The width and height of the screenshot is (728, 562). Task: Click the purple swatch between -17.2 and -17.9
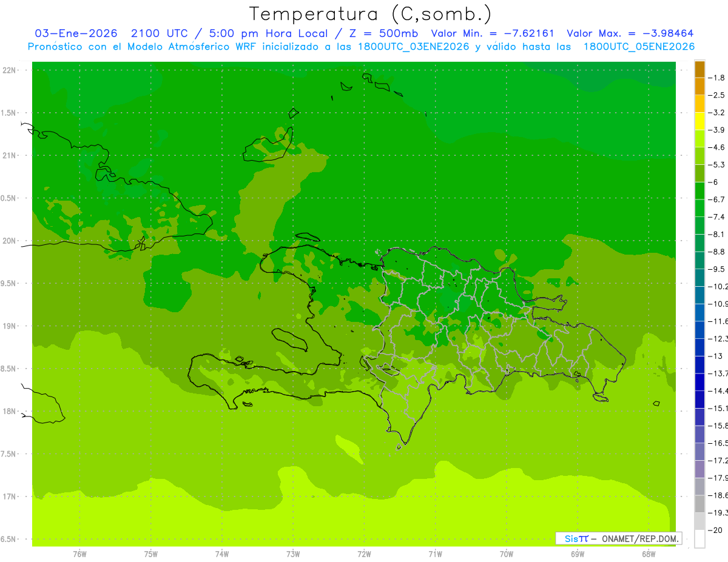tap(699, 469)
